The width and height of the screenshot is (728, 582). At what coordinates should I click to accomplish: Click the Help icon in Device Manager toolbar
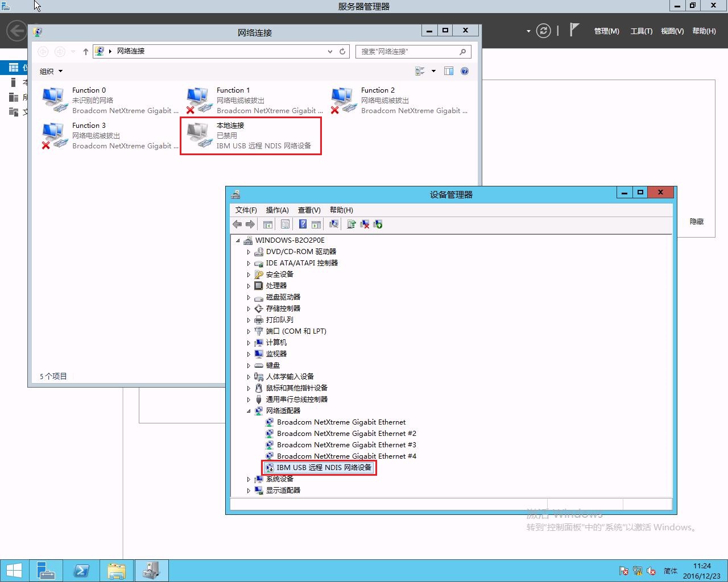(x=302, y=224)
